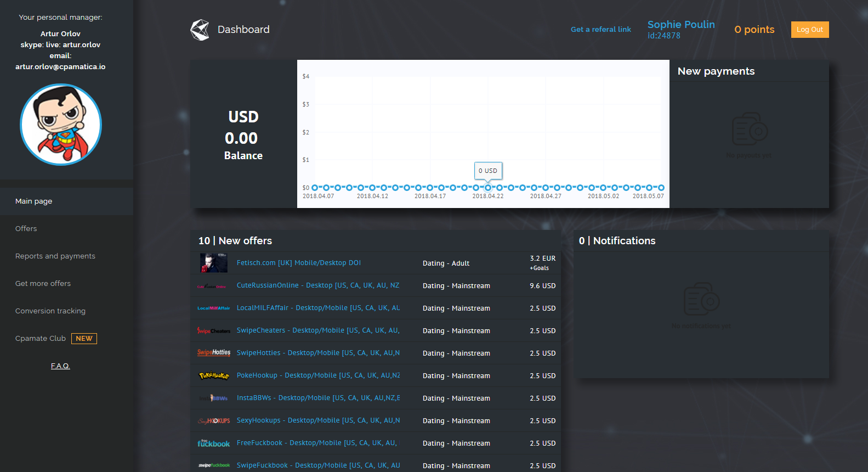Click the empty payments placeholder icon

click(x=750, y=130)
